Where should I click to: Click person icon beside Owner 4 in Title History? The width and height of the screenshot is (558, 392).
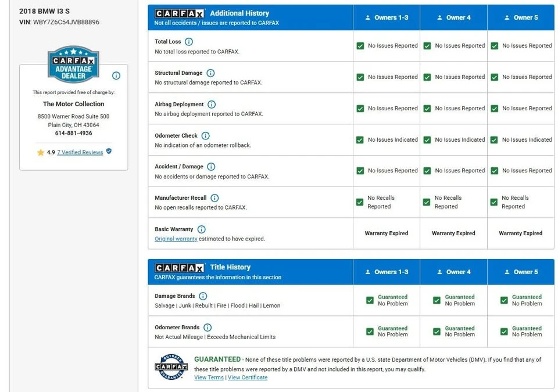439,272
